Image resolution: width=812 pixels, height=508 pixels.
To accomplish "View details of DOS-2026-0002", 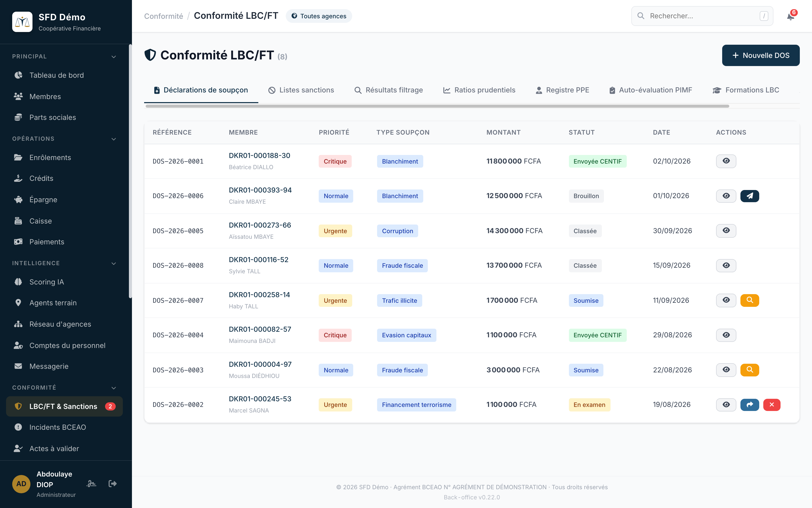I will tap(726, 405).
